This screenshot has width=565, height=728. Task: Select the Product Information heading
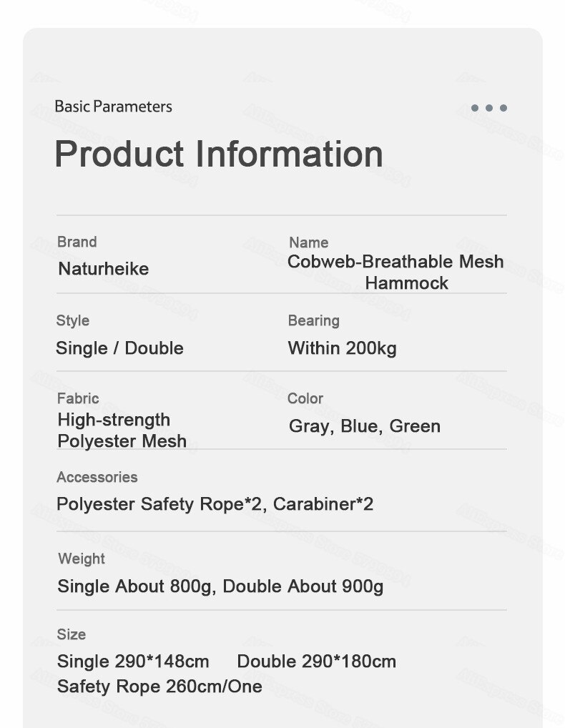coord(219,154)
